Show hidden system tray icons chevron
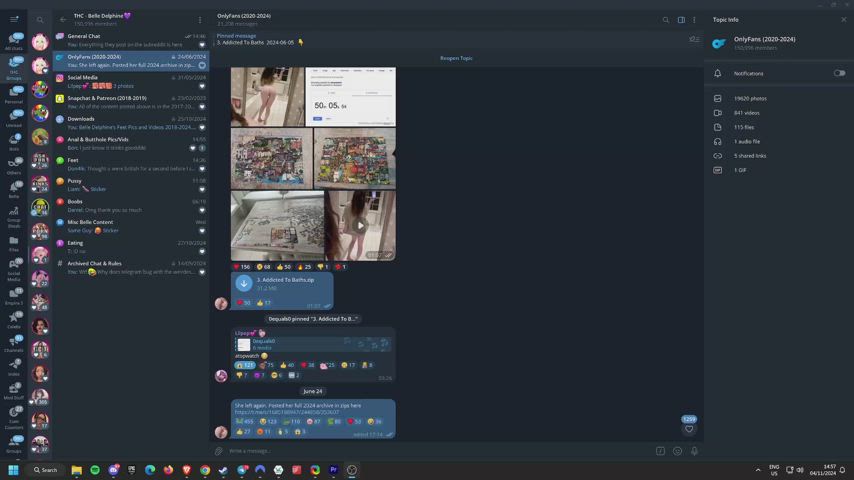The height and width of the screenshot is (480, 854). (x=758, y=470)
